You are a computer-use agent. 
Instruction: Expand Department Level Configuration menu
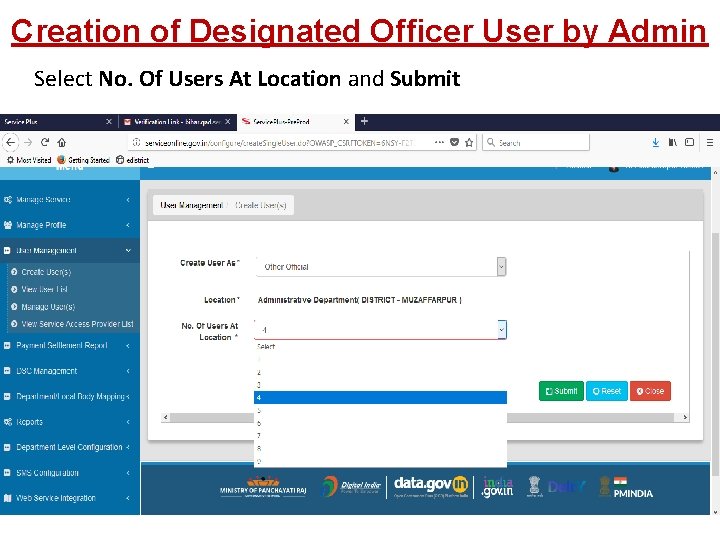tap(69, 447)
